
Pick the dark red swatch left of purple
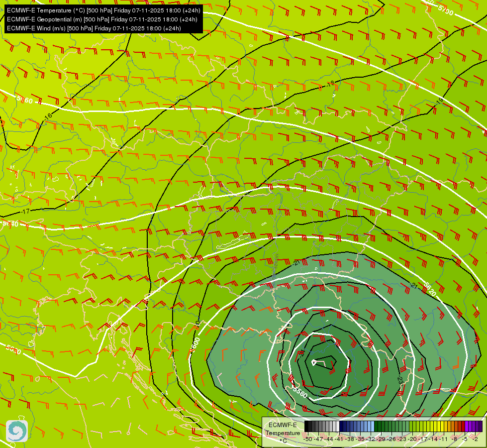click(x=463, y=426)
